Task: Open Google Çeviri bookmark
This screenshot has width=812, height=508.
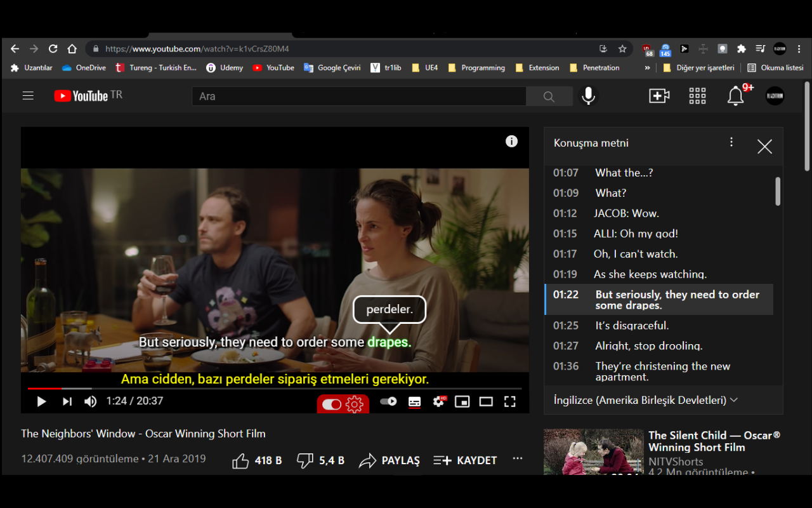Action: point(332,68)
